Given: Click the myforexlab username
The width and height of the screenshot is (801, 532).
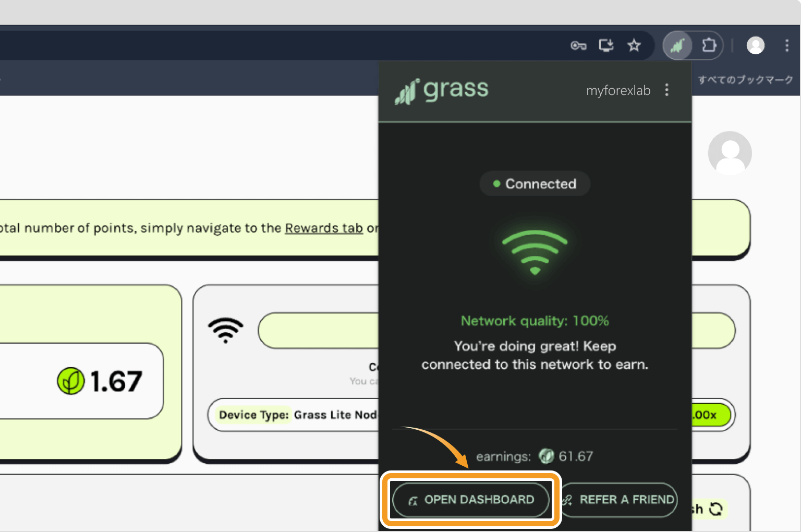Looking at the screenshot, I should click(x=618, y=90).
